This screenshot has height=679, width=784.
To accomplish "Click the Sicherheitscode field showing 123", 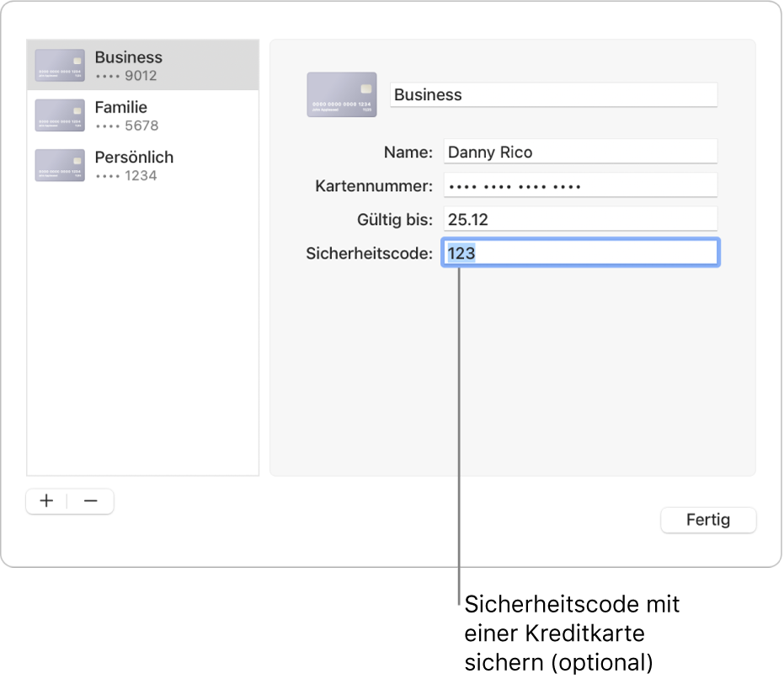I will pyautogui.click(x=579, y=253).
